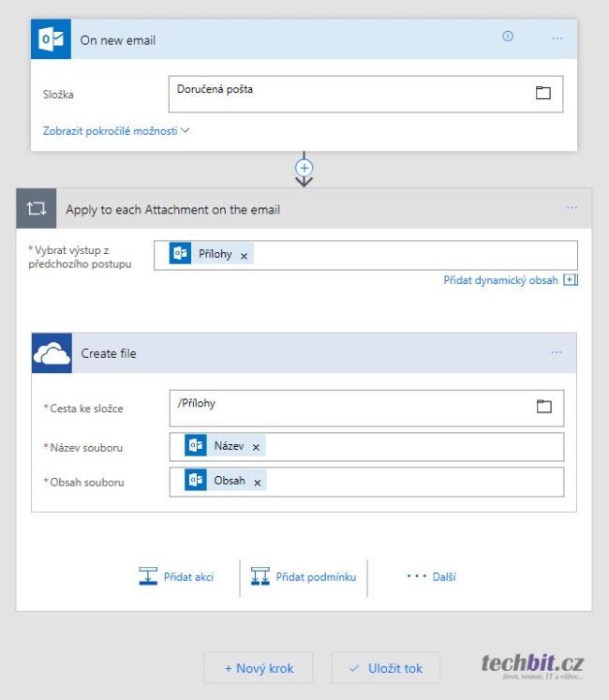The height and width of the screenshot is (700, 609).
Task: Click the OneDrive cloud icon on Create file
Action: (52, 353)
